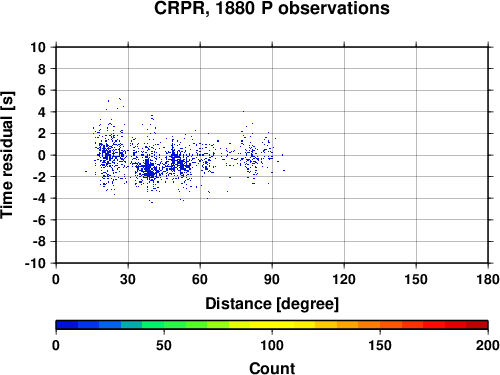Click the x-axis tick label 120
Viewport: 500px width, 375px height.
(344, 279)
